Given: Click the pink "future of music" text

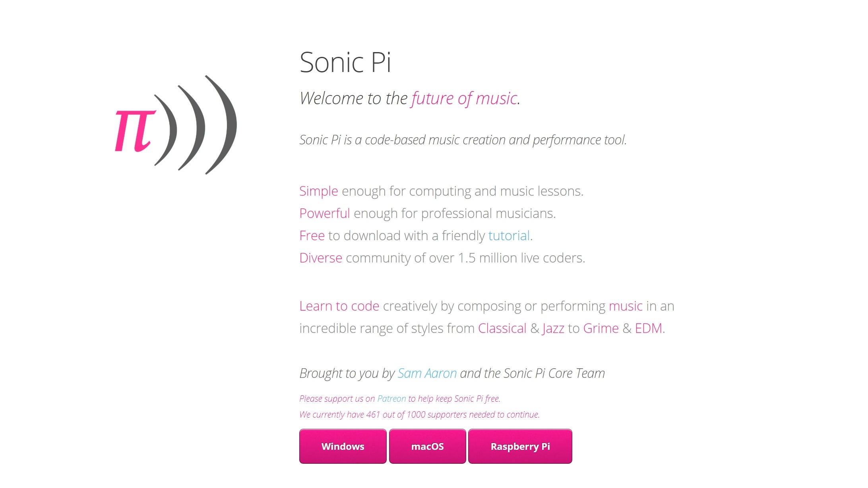Looking at the screenshot, I should pyautogui.click(x=464, y=98).
